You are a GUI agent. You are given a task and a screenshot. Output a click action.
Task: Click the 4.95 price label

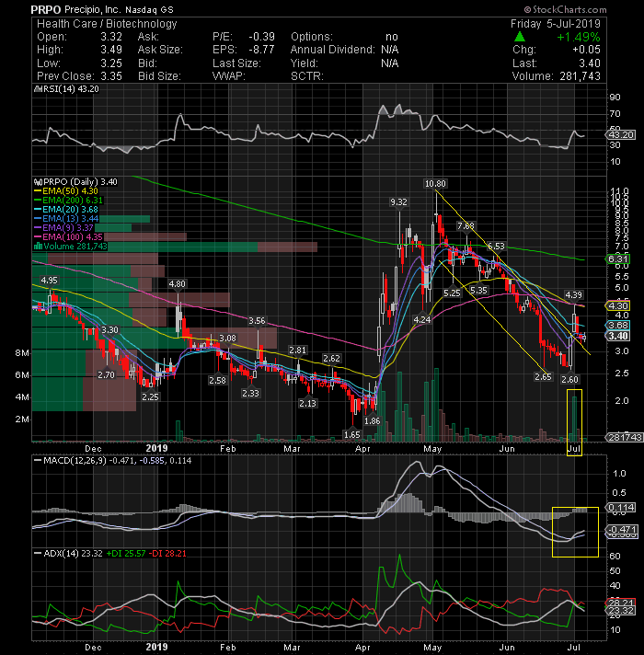pos(50,281)
